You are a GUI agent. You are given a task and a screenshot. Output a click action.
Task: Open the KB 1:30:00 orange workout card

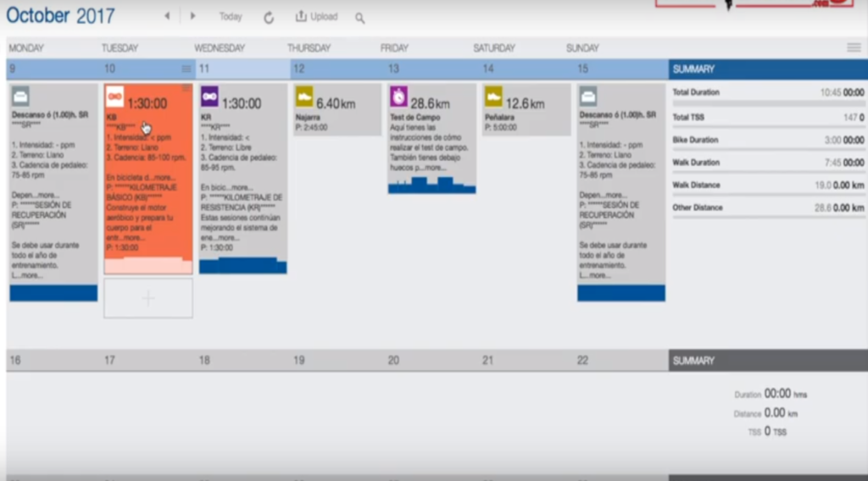(148, 179)
